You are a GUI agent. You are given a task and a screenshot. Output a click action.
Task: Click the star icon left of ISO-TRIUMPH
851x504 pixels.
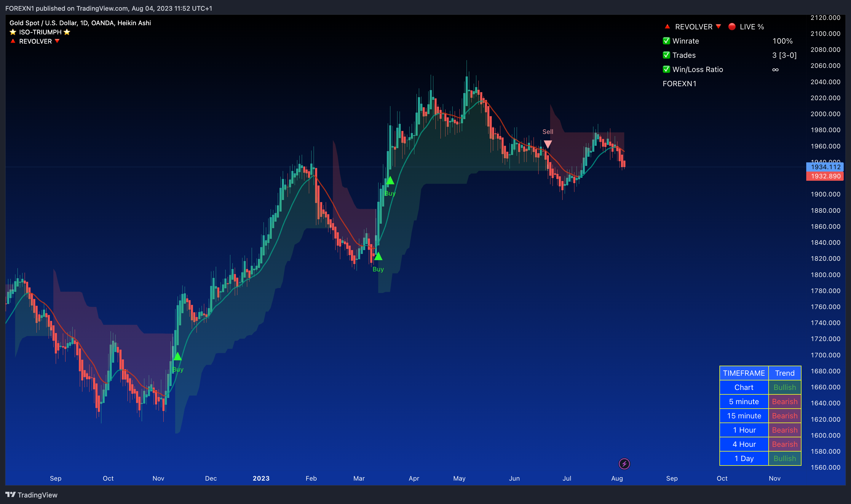(x=13, y=32)
